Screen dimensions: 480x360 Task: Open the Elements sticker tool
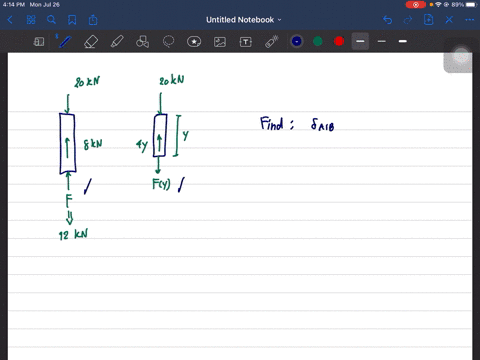click(x=194, y=42)
